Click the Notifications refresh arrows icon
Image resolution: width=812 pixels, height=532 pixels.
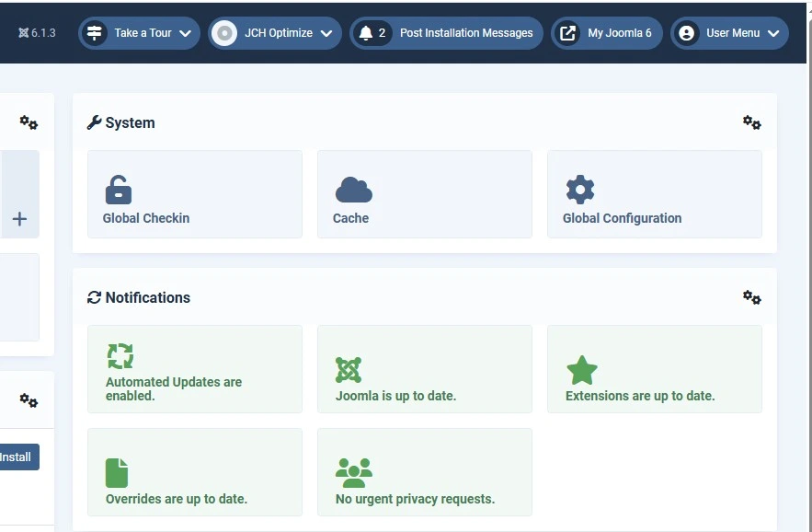[94, 297]
